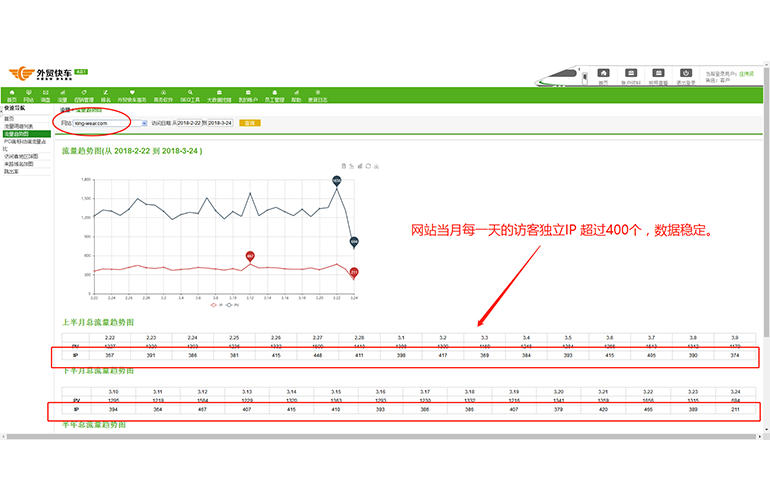Open the 流量 traffic menu icon

(61, 96)
